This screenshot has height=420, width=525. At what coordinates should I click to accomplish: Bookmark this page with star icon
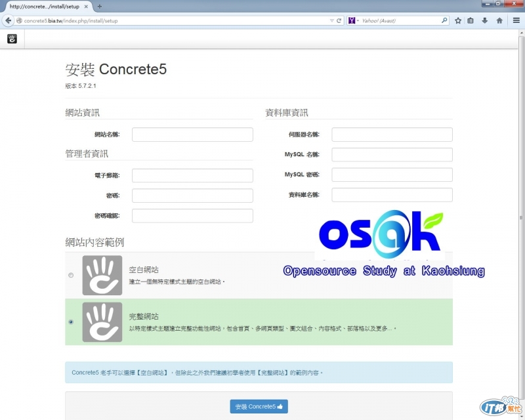458,21
